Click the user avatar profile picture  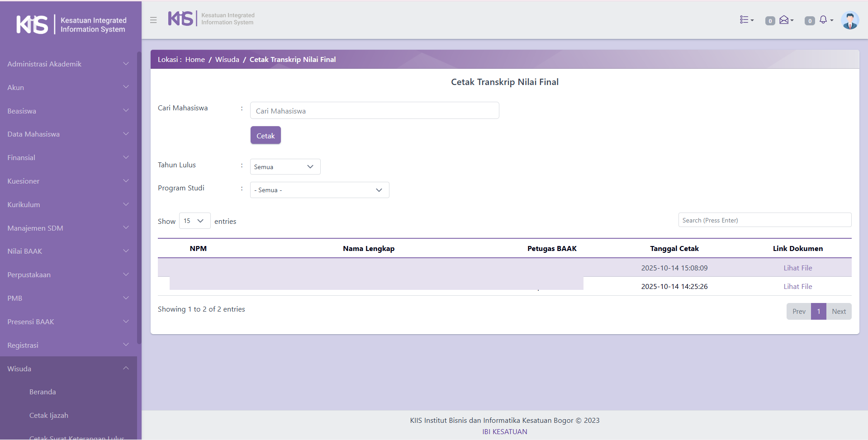coord(849,20)
